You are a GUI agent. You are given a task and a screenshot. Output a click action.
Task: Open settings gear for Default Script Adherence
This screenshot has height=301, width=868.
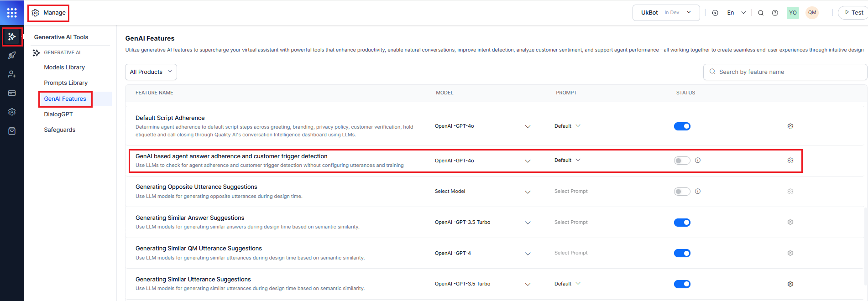coord(790,126)
